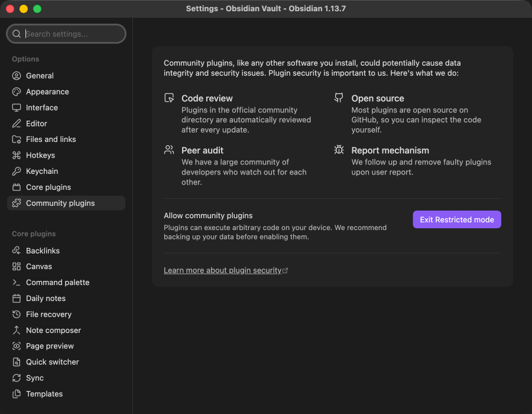The width and height of the screenshot is (532, 414).
Task: Click the Appearance palette icon
Action: tap(17, 92)
